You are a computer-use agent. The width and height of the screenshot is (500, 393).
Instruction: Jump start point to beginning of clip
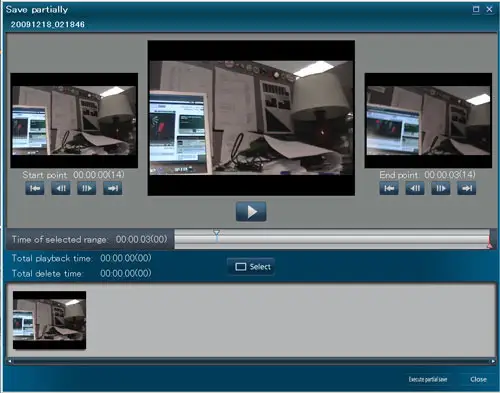(x=35, y=188)
